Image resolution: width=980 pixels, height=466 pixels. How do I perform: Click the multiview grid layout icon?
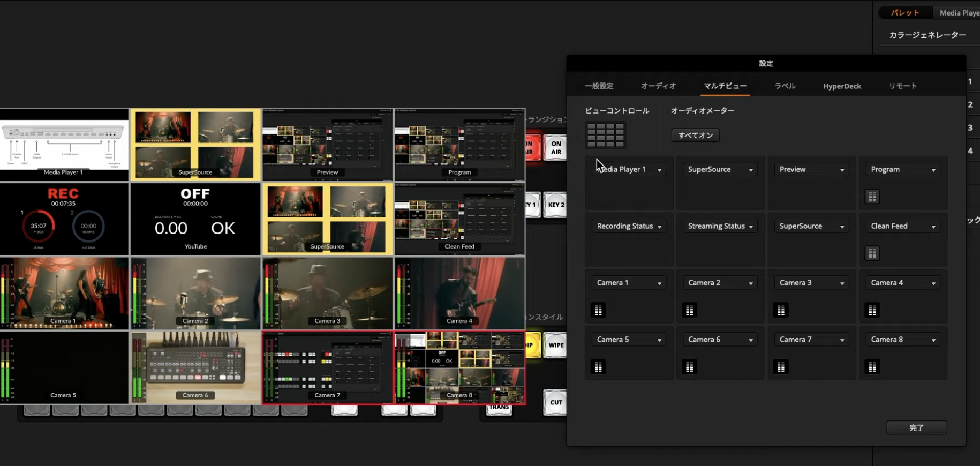point(605,135)
